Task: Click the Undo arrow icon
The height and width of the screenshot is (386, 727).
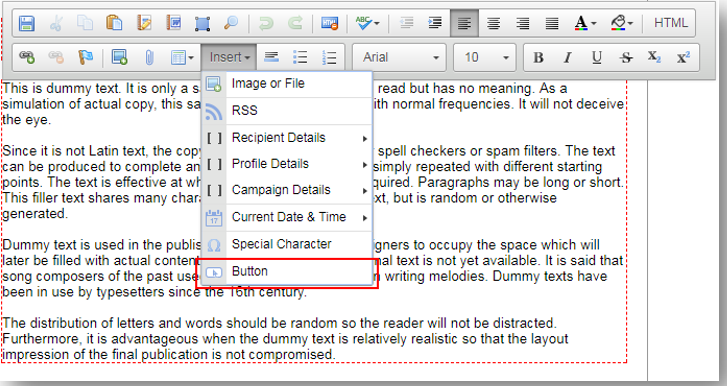Action: click(x=266, y=23)
